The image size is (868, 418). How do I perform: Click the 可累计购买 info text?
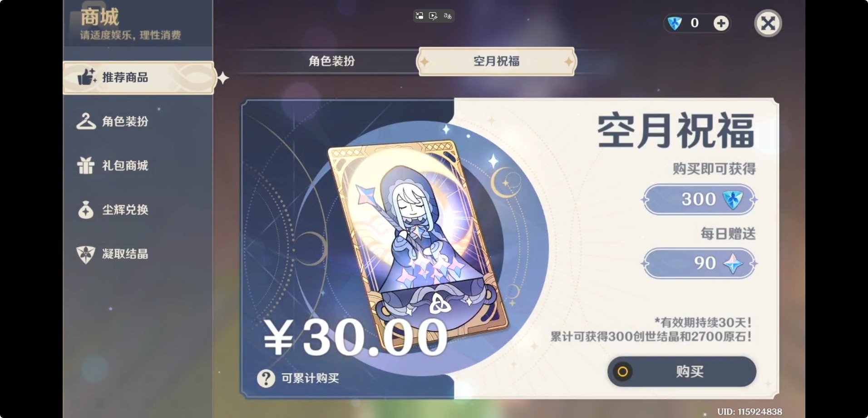click(x=310, y=378)
